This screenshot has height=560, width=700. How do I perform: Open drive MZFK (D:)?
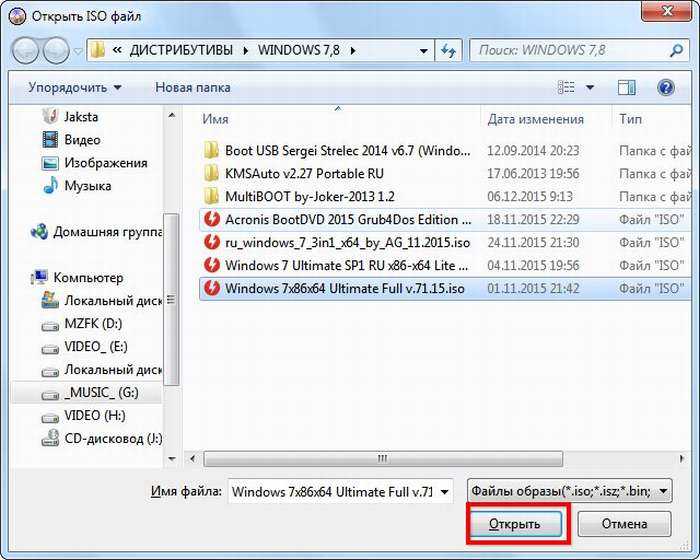click(x=82, y=324)
